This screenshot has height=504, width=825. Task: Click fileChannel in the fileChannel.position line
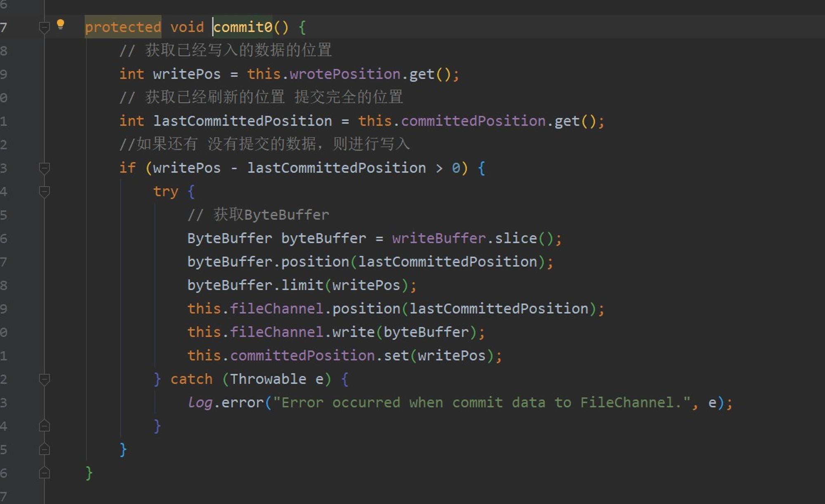[276, 309]
